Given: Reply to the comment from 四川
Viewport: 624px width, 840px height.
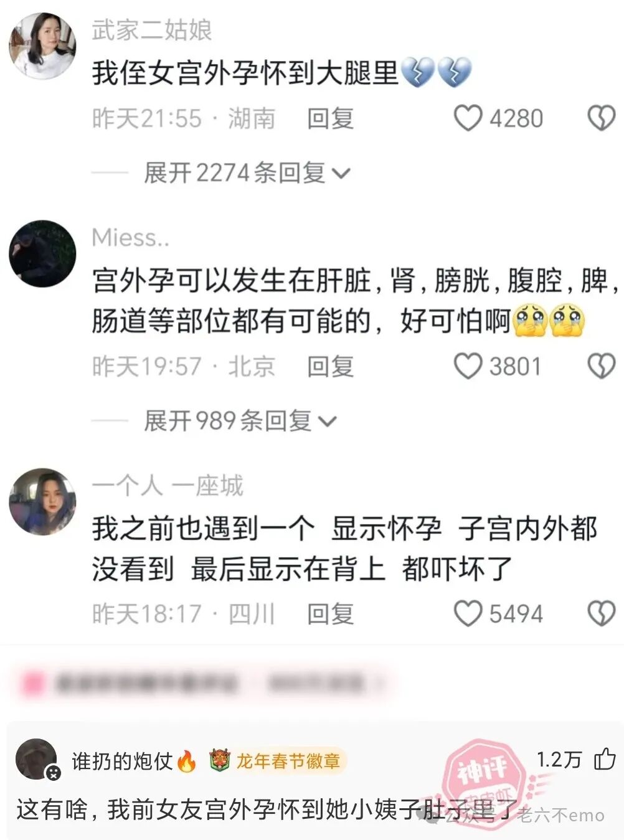Looking at the screenshot, I should tap(330, 614).
